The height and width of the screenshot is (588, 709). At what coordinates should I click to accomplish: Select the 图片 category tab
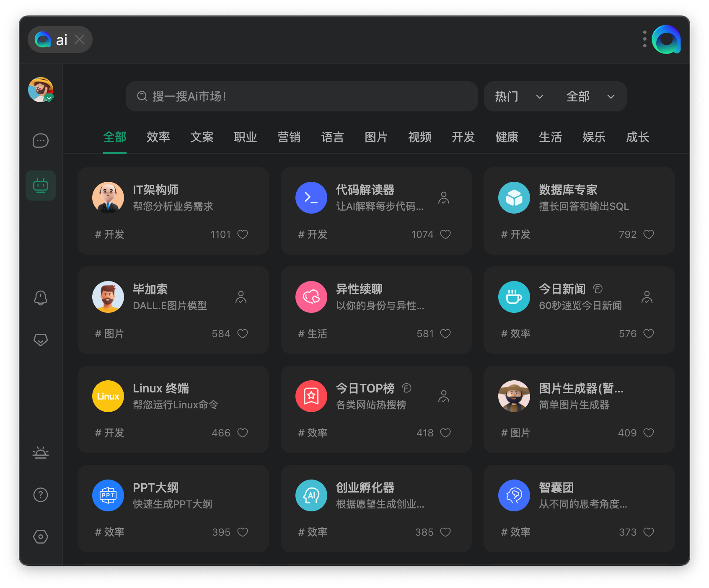click(x=376, y=137)
